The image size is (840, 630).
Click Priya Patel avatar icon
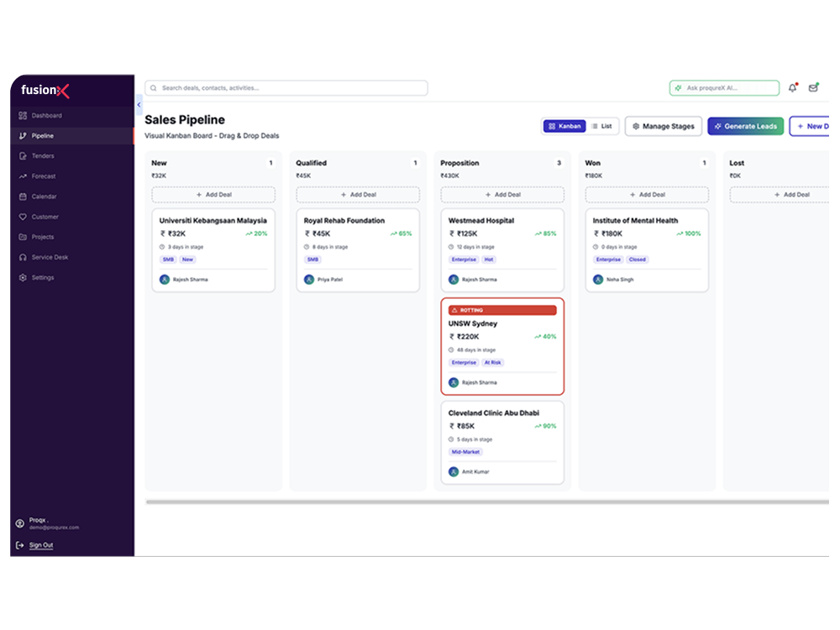[309, 280]
